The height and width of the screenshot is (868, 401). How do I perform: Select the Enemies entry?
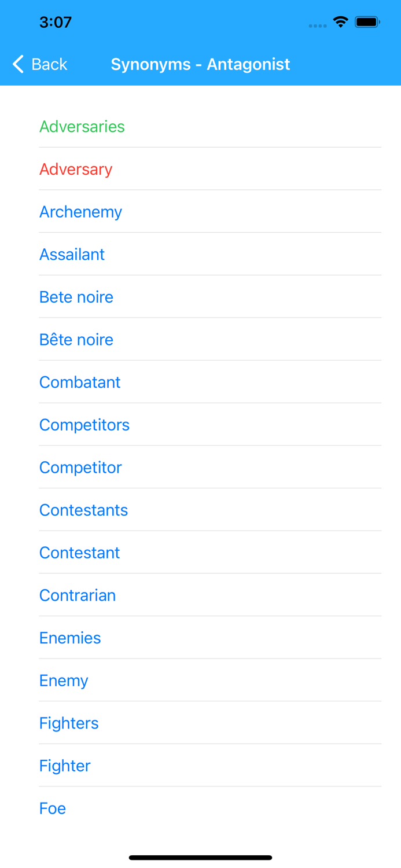(70, 638)
